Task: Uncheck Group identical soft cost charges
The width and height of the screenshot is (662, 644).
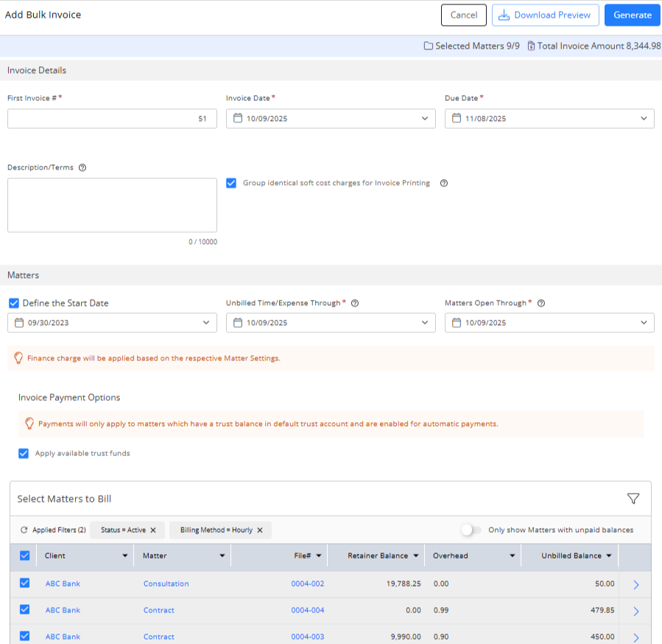Action: point(231,183)
